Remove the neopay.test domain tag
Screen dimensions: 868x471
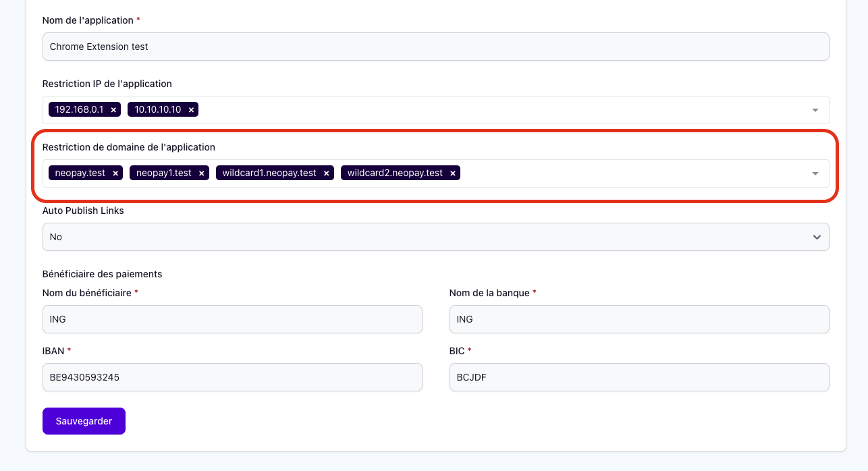coord(115,173)
